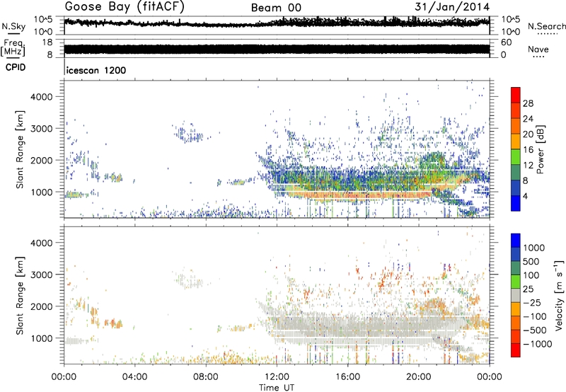Click the '4000' tick on power panel axis
The image size is (566, 392).
(42, 97)
